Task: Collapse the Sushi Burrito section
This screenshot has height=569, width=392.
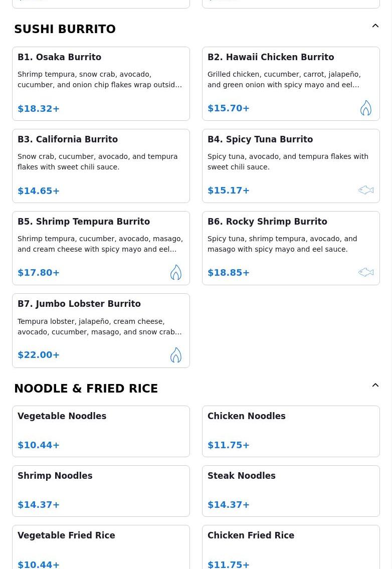Action: [x=375, y=26]
